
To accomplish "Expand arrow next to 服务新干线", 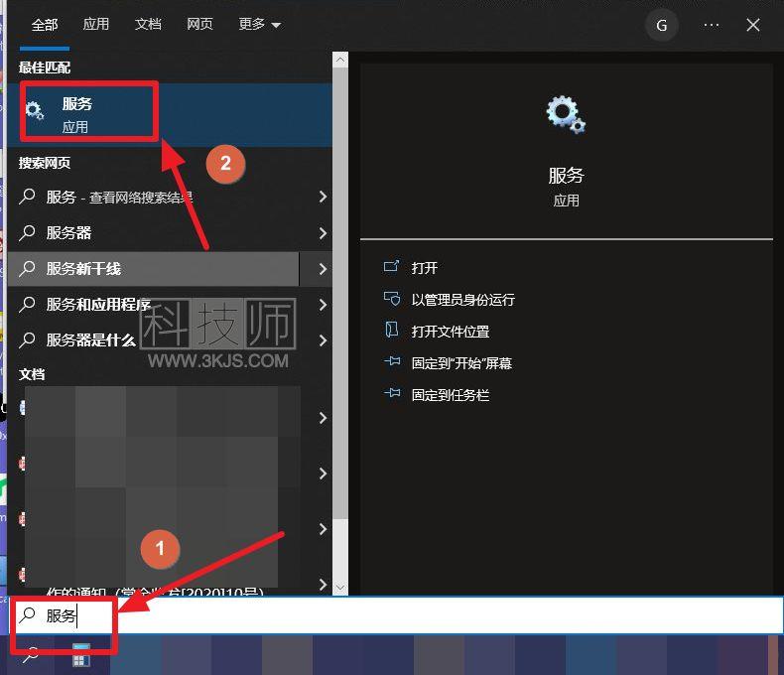I will (x=323, y=269).
